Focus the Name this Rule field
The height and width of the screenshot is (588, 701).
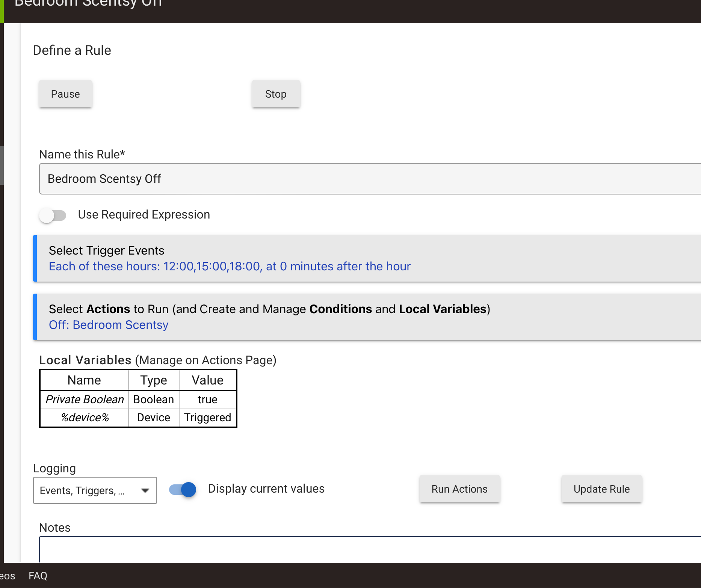(x=368, y=179)
